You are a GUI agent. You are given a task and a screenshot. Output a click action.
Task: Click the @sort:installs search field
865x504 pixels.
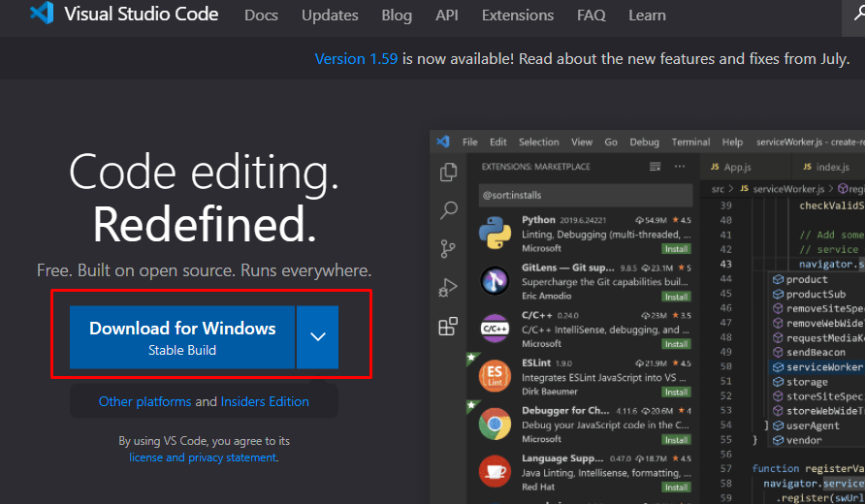pos(586,195)
